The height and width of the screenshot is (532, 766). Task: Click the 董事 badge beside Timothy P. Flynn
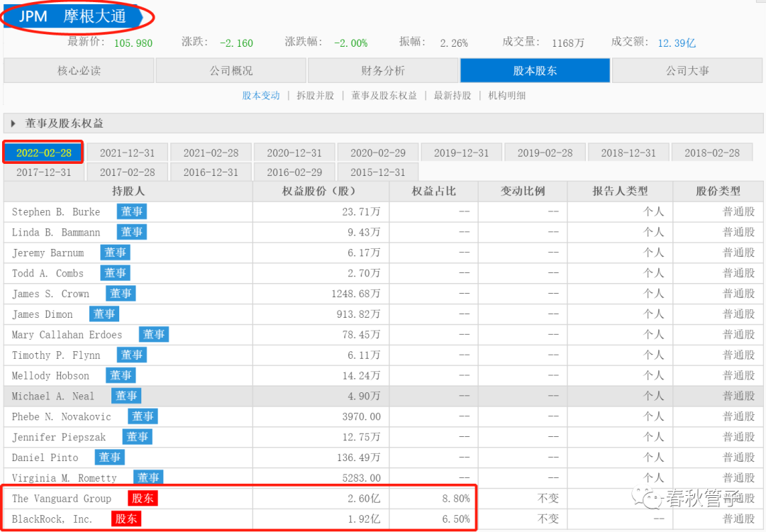point(132,355)
